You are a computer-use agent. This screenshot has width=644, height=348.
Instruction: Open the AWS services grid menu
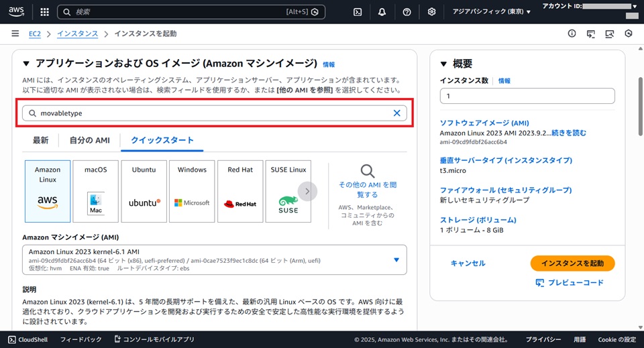[45, 12]
